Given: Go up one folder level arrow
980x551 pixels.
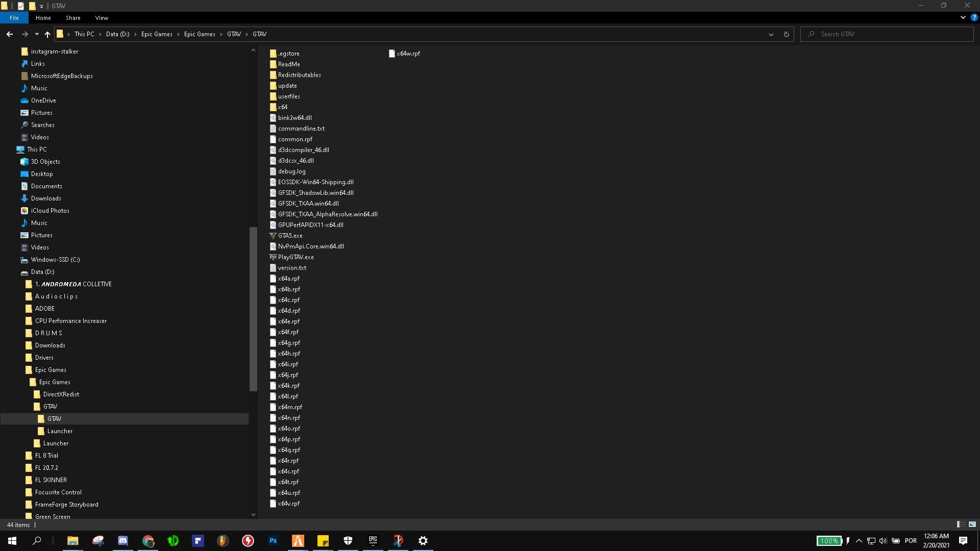Looking at the screenshot, I should [47, 34].
